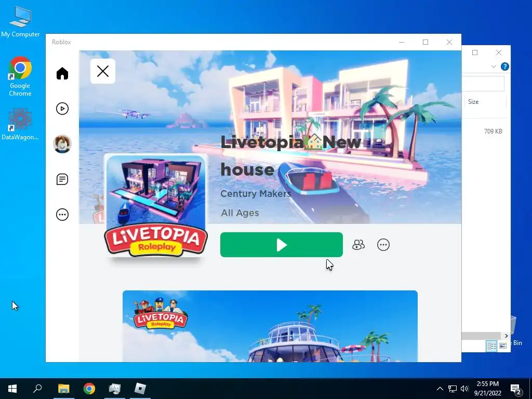The image size is (532, 399).
Task: Start Livetopia with the green Play button
Action: click(281, 245)
